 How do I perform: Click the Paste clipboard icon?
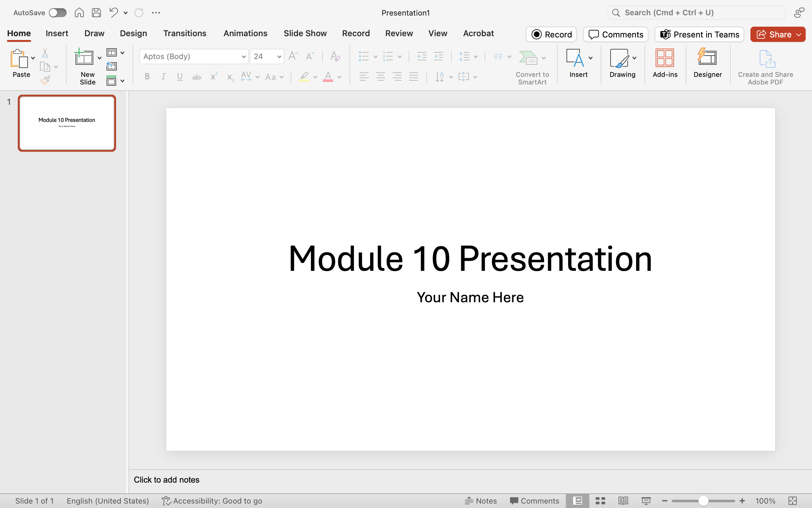click(x=19, y=58)
